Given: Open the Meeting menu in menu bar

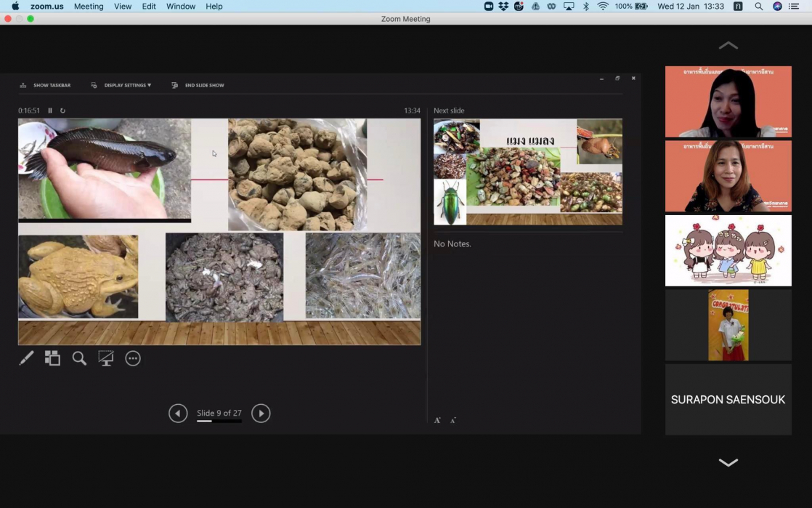Looking at the screenshot, I should (89, 6).
